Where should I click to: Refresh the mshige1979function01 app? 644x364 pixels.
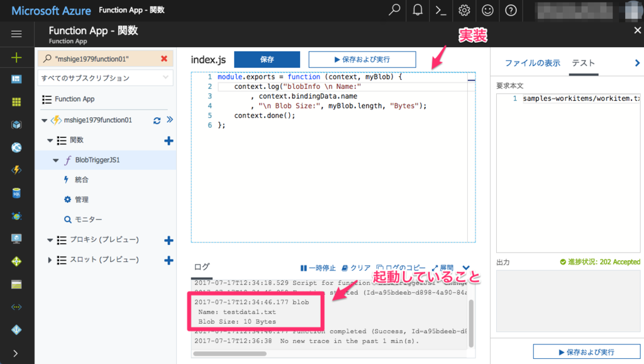[x=157, y=120]
